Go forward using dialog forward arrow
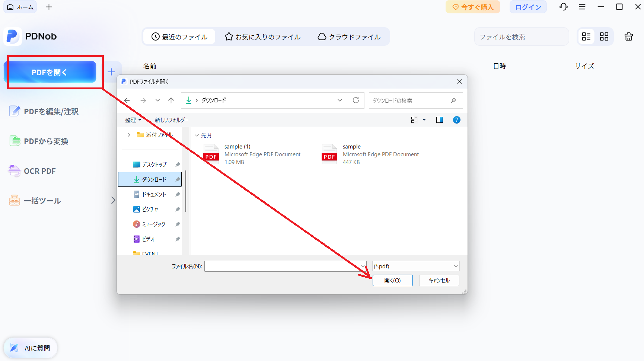The image size is (644, 361). point(143,100)
